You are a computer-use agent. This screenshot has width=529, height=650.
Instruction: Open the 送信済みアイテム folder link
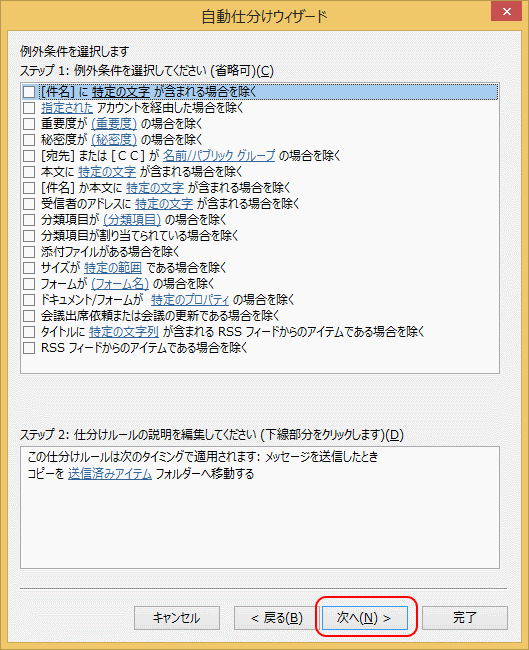click(x=110, y=473)
